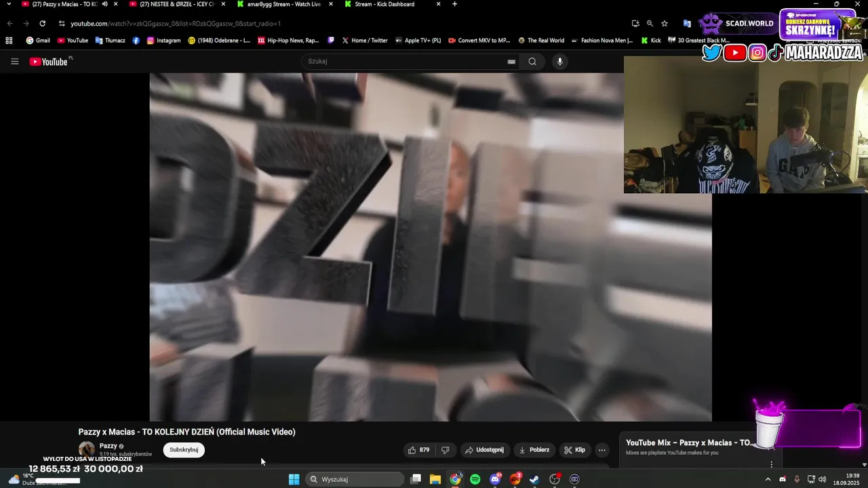This screenshot has height=488, width=868.
Task: Open the Pazzy channel avatar
Action: pos(87,449)
